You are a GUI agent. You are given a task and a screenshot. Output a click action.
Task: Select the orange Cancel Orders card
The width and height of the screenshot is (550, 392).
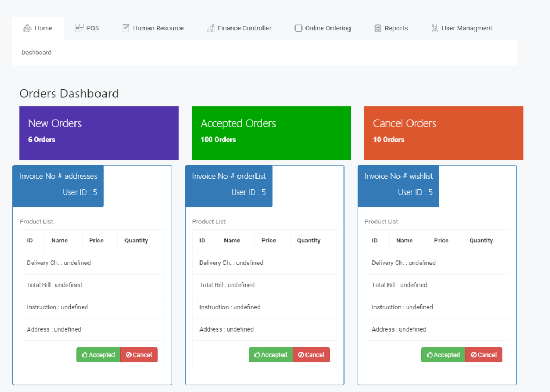(x=443, y=133)
